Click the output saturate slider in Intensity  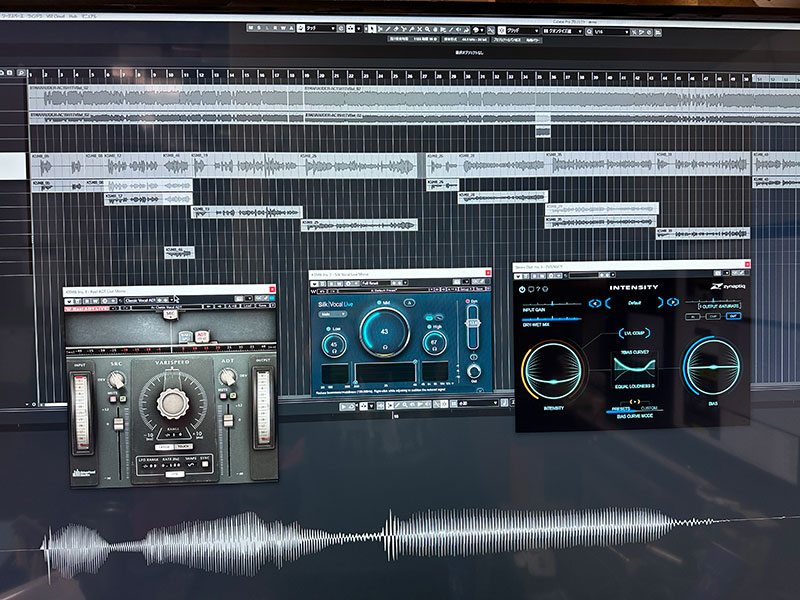713,301
